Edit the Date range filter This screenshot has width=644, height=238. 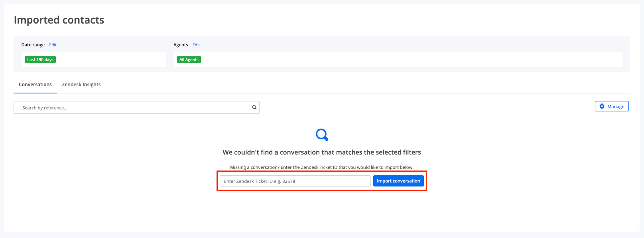(x=53, y=45)
